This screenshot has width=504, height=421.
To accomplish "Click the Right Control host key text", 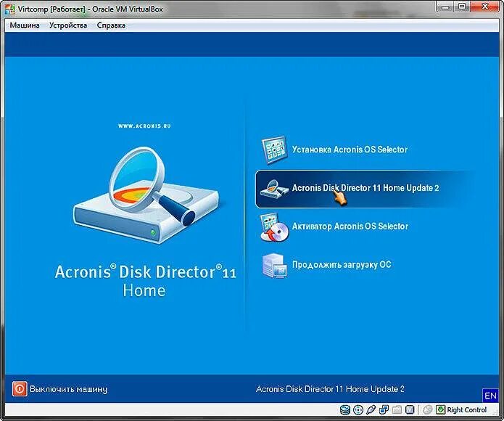I will (x=467, y=409).
